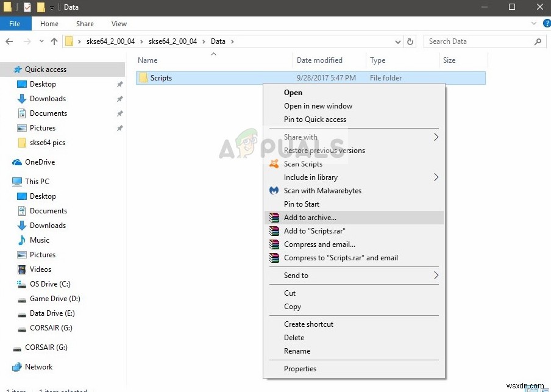Screen dimensions: 551x392
Task: Click the search magnifier icon
Action: click(538, 41)
